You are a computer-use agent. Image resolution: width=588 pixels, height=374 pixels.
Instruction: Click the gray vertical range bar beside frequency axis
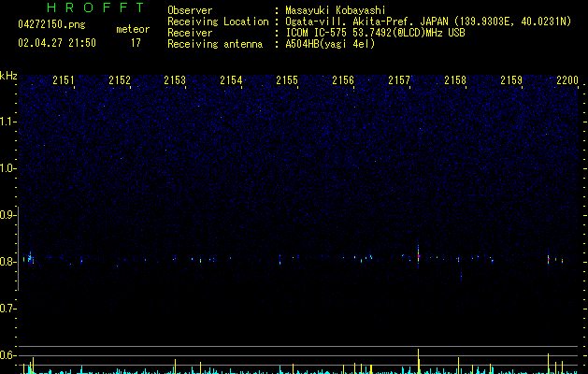19,248
